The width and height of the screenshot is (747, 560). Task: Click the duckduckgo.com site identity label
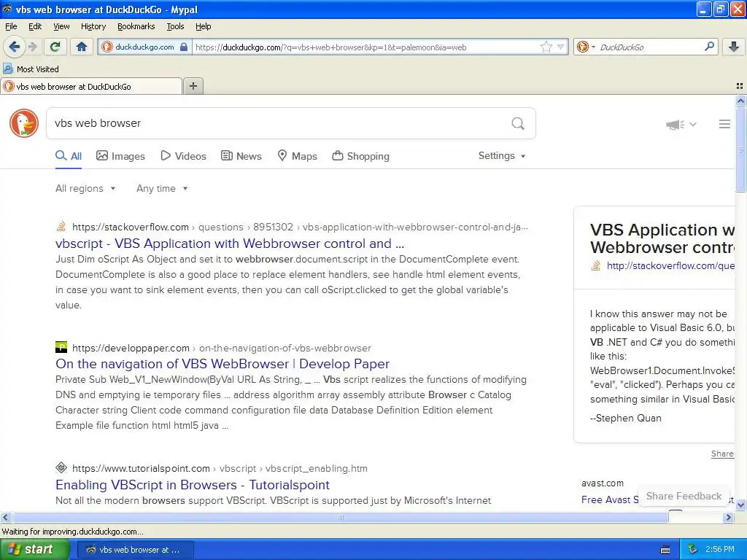tap(144, 47)
